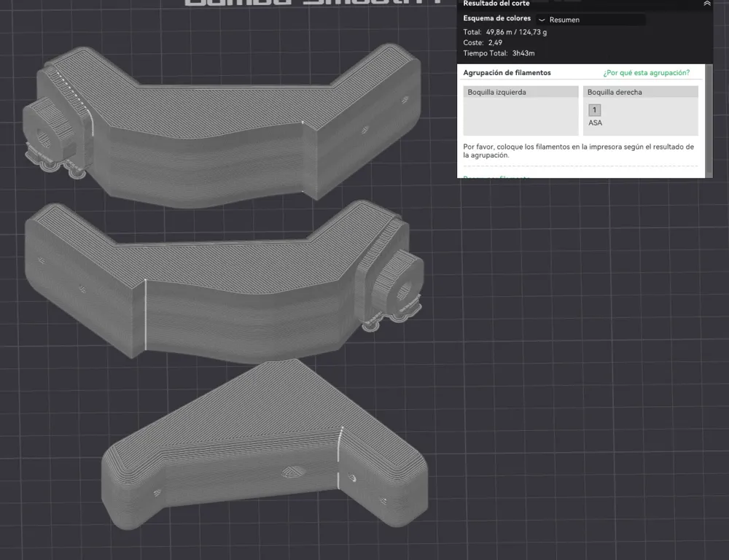729x560 pixels.
Task: Click the panel's vertical scrollbar
Action: pos(709,120)
